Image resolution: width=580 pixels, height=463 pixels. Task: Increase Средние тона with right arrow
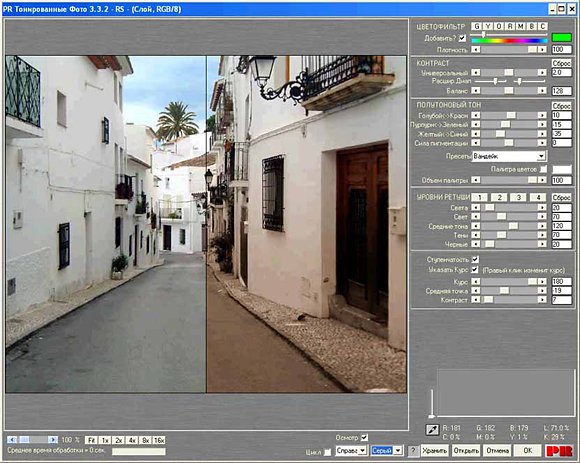(542, 226)
